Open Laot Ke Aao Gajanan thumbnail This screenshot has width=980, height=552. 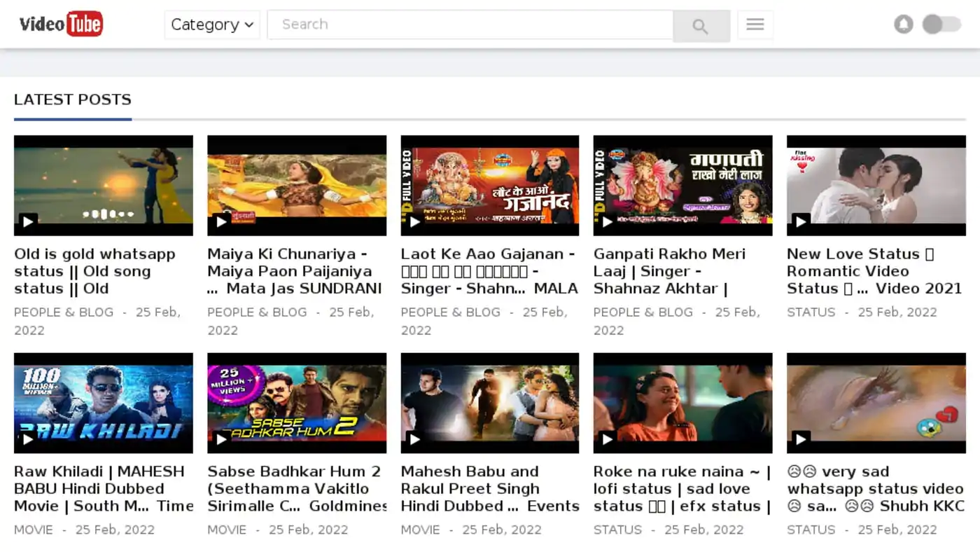coord(490,185)
